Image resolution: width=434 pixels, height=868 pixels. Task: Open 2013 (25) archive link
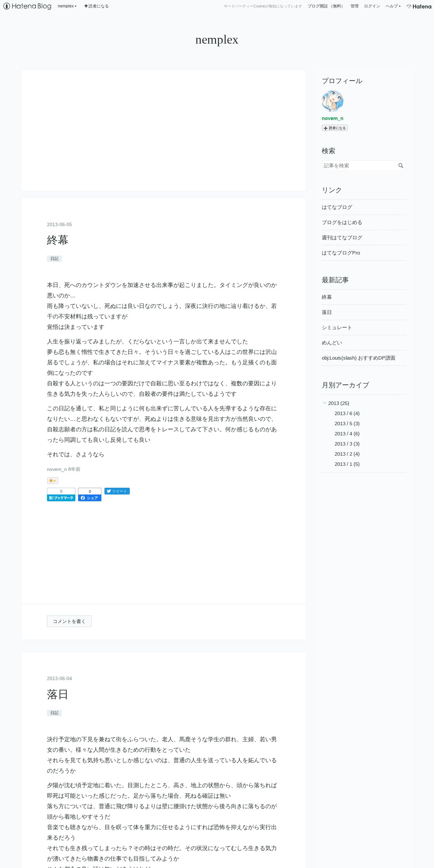[338, 403]
